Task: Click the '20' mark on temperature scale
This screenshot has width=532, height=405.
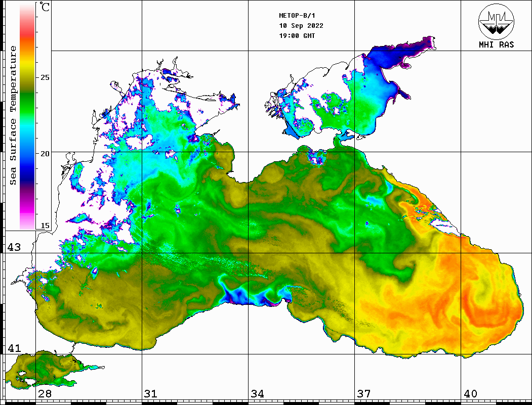Action: [45, 154]
